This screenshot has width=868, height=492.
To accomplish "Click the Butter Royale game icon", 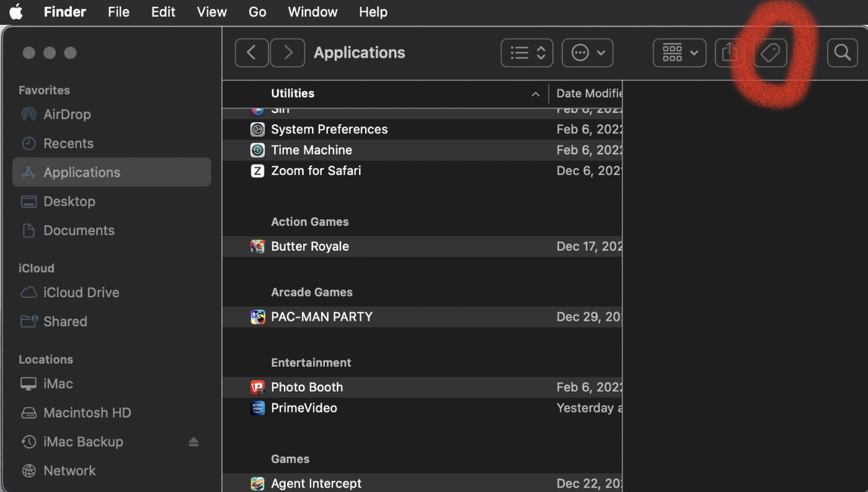I will pos(257,246).
